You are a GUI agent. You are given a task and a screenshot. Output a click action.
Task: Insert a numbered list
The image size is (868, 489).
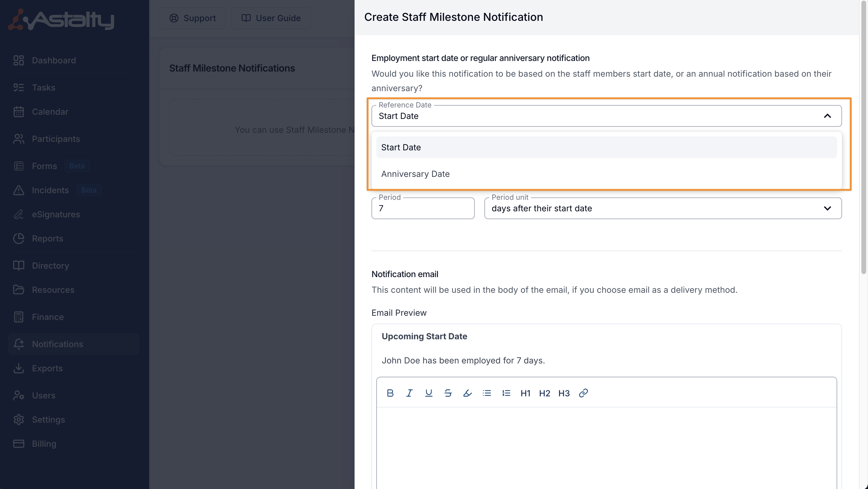pos(506,393)
